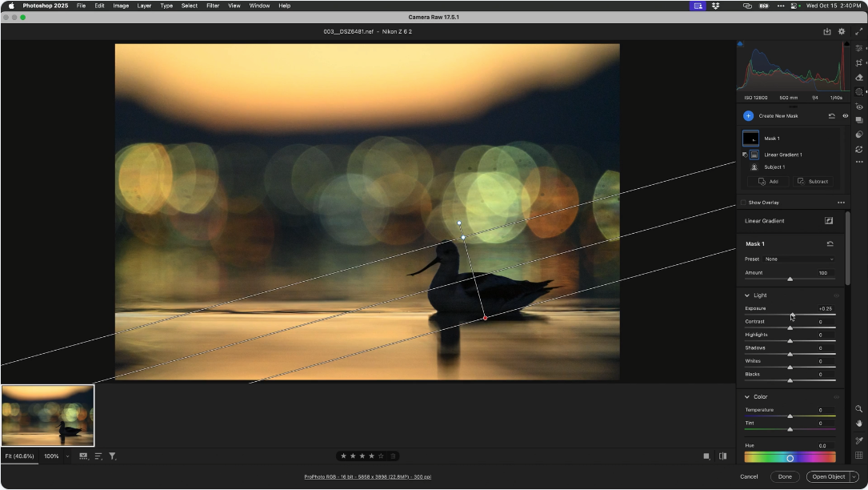Open the Preset dropdown for Mask 1
The width and height of the screenshot is (868, 490).
(x=798, y=259)
